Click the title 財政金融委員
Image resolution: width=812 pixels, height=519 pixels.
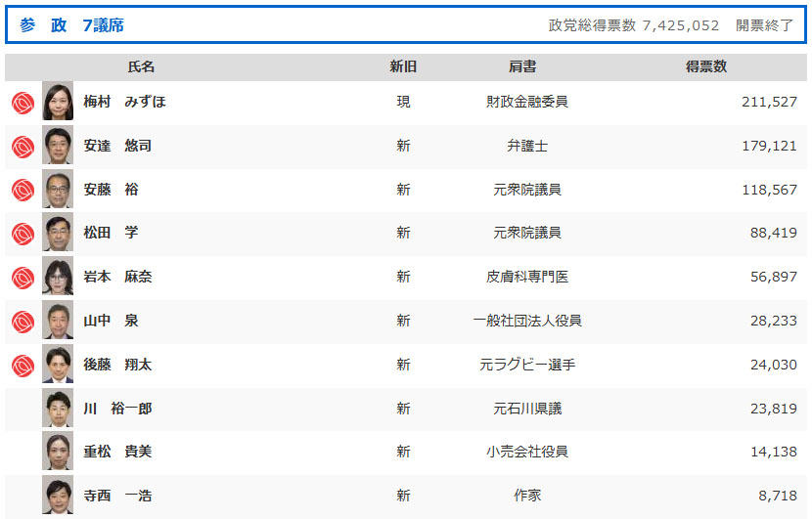click(527, 102)
